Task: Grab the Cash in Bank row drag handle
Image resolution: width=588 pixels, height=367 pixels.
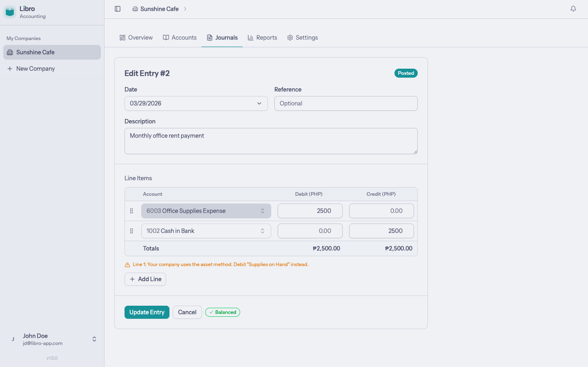Action: [x=131, y=231]
